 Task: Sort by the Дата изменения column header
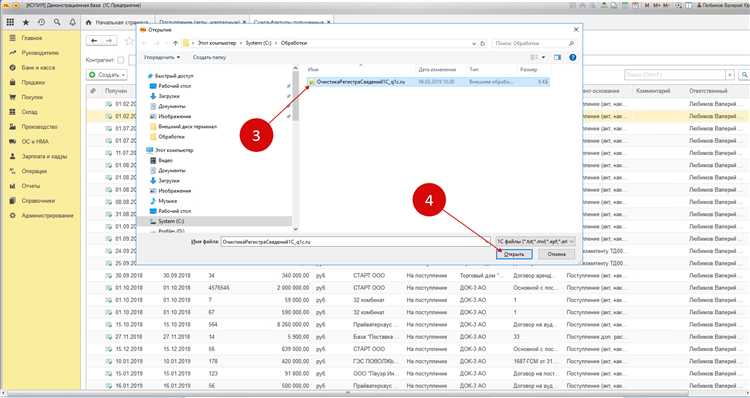pyautogui.click(x=437, y=70)
